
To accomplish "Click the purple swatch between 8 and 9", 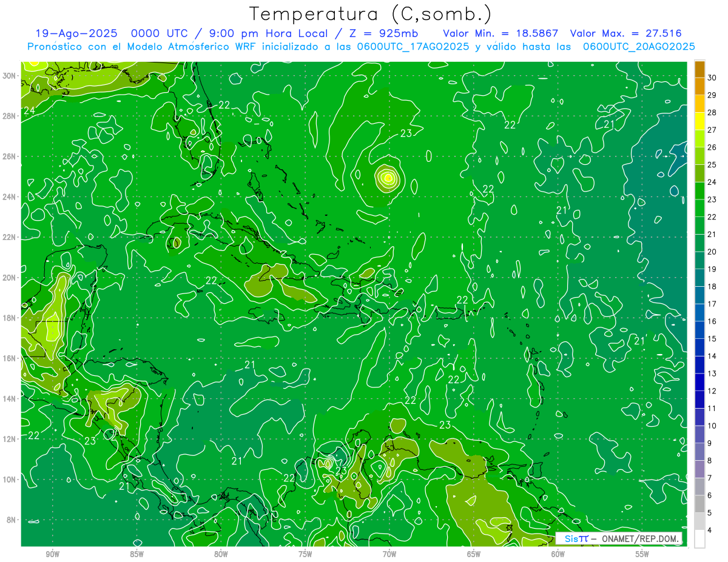I will point(700,452).
